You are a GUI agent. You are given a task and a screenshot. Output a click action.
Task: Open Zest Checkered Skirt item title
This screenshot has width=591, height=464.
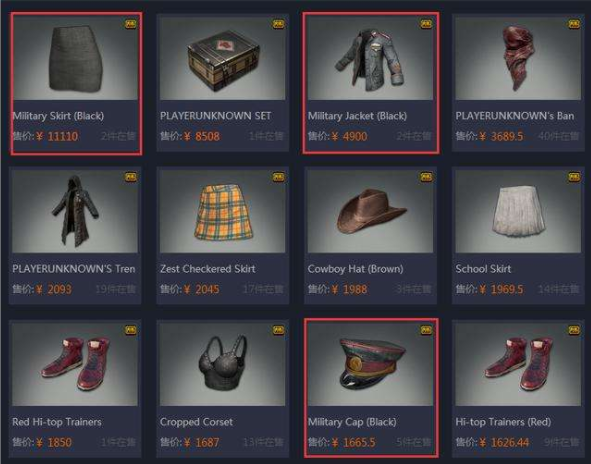[x=208, y=269]
